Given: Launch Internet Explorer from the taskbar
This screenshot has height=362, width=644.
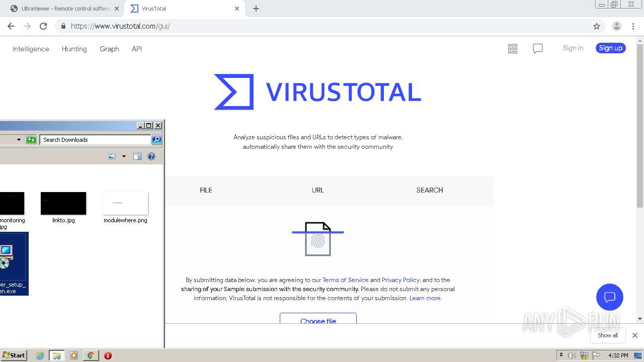Looking at the screenshot, I should pyautogui.click(x=40, y=355).
